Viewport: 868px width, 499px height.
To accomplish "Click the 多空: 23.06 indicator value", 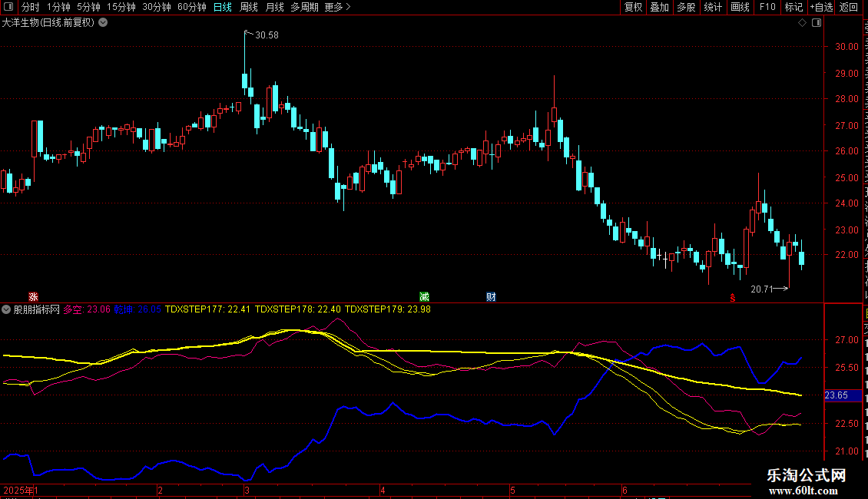I will [87, 310].
